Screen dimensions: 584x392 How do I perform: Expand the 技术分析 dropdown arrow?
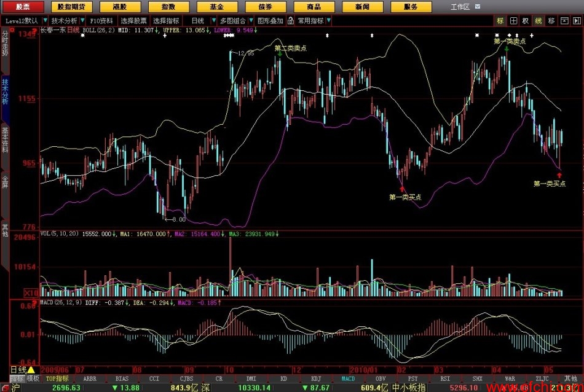pyautogui.click(x=83, y=20)
